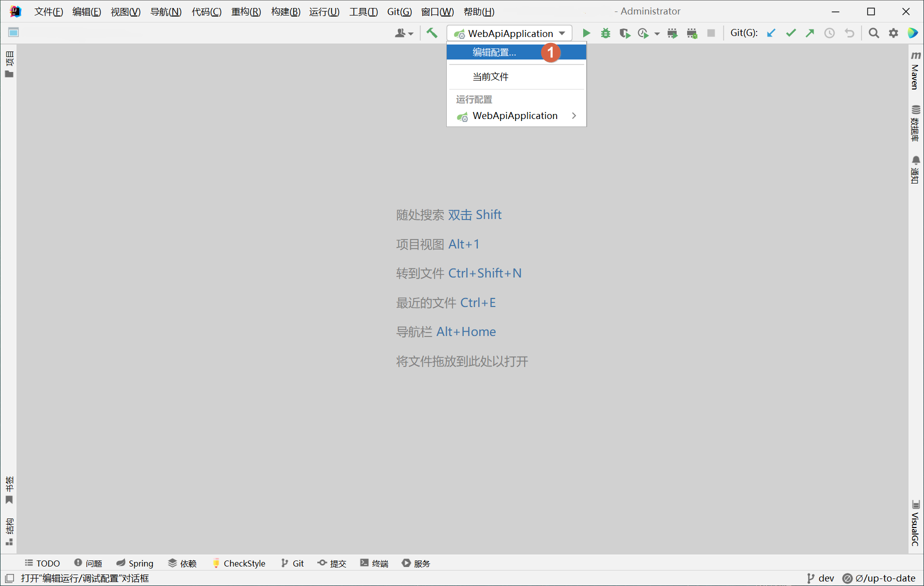
Task: Choose 当前文件 from the dropdown list
Action: 490,77
